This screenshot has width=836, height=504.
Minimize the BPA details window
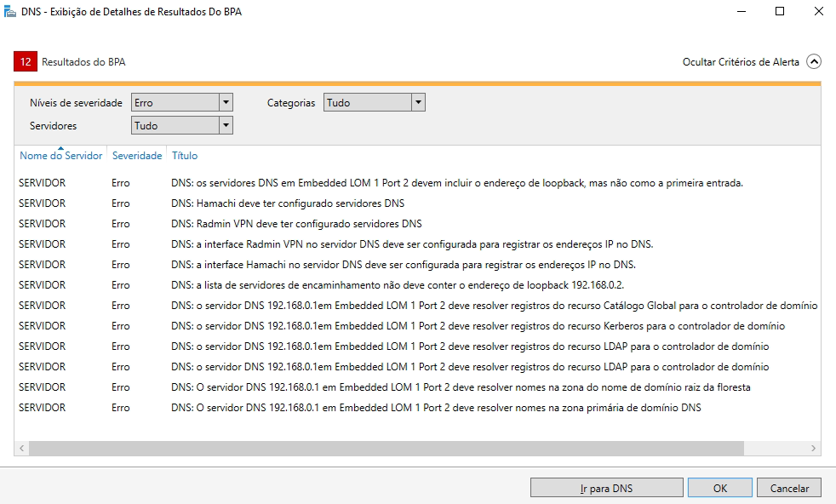pos(742,11)
